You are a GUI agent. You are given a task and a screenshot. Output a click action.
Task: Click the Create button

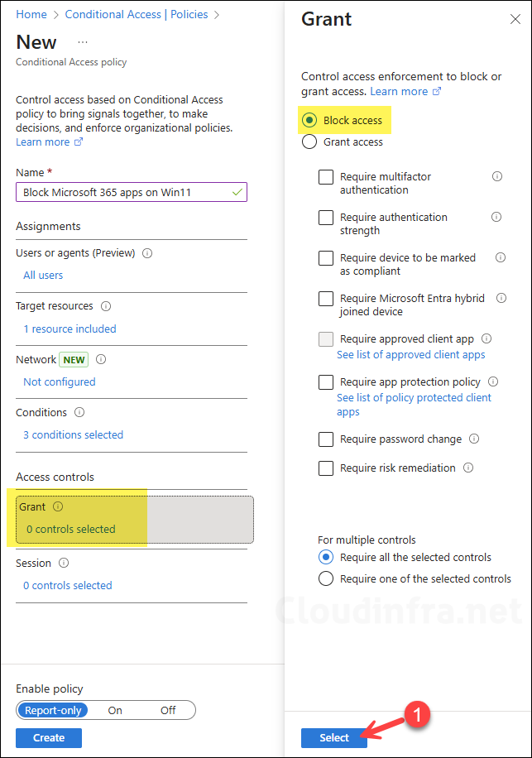tap(48, 737)
